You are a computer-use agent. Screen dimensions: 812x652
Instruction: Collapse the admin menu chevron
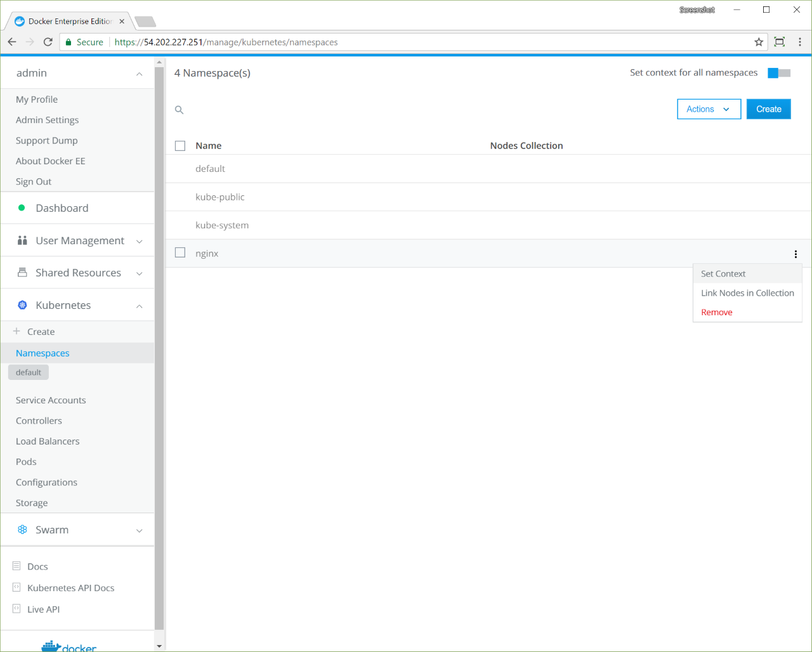pos(140,74)
